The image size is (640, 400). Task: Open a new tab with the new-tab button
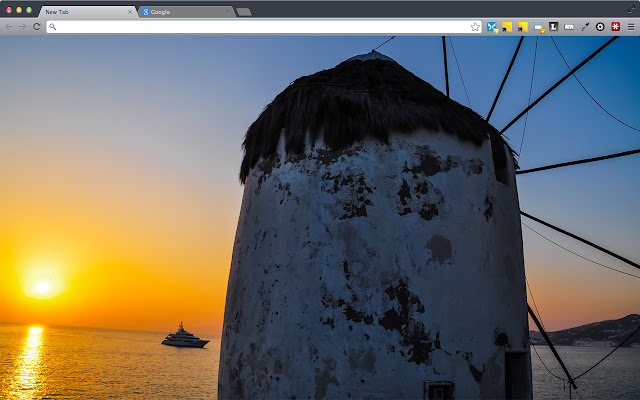(x=244, y=12)
